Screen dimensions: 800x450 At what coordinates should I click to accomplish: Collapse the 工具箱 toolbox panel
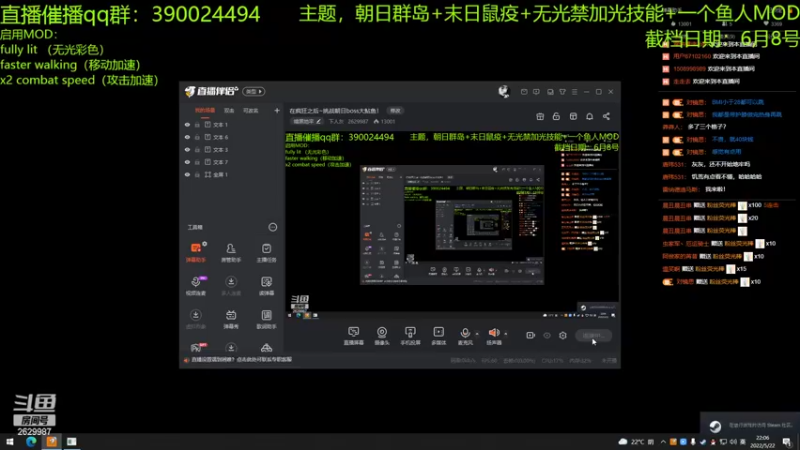[273, 227]
